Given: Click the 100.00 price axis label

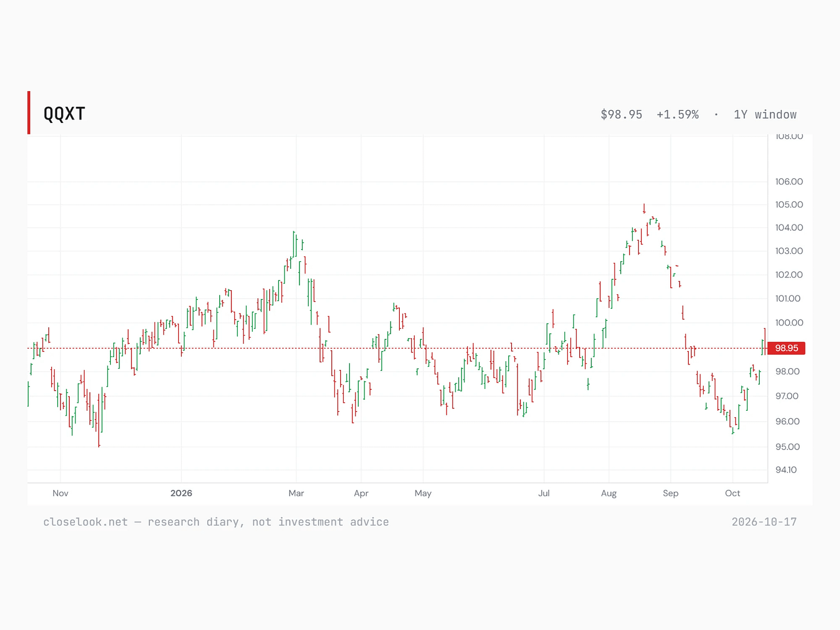Looking at the screenshot, I should point(789,322).
